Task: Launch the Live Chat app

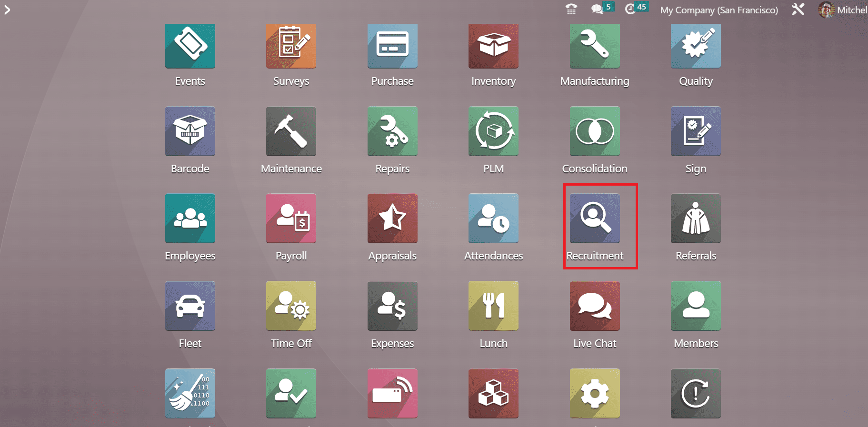Action: [x=595, y=306]
